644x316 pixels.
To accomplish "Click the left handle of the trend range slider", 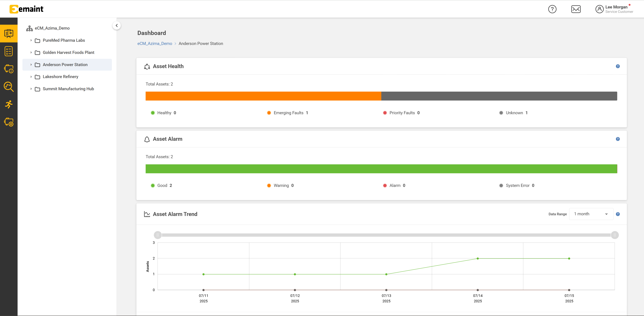I will pyautogui.click(x=158, y=235).
